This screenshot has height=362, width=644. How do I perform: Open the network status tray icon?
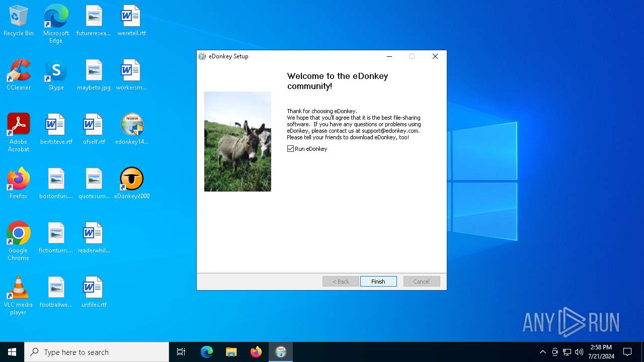point(567,352)
